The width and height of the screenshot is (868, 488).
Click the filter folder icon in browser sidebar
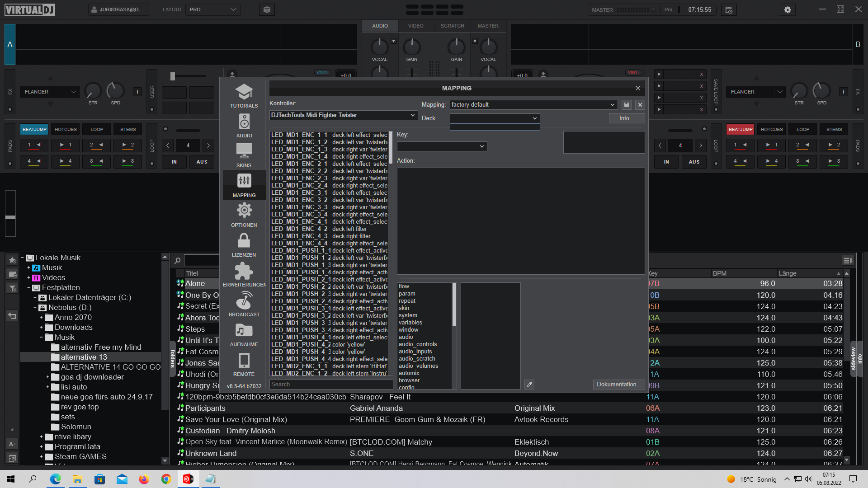pyautogui.click(x=12, y=288)
